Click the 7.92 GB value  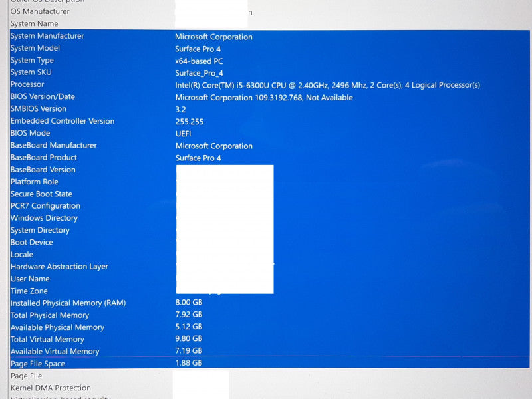pyautogui.click(x=189, y=314)
